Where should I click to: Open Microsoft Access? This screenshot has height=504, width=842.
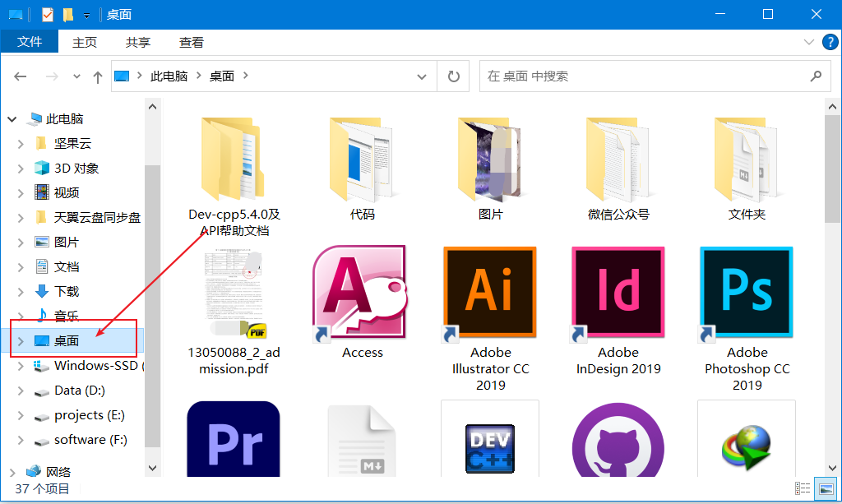362,292
